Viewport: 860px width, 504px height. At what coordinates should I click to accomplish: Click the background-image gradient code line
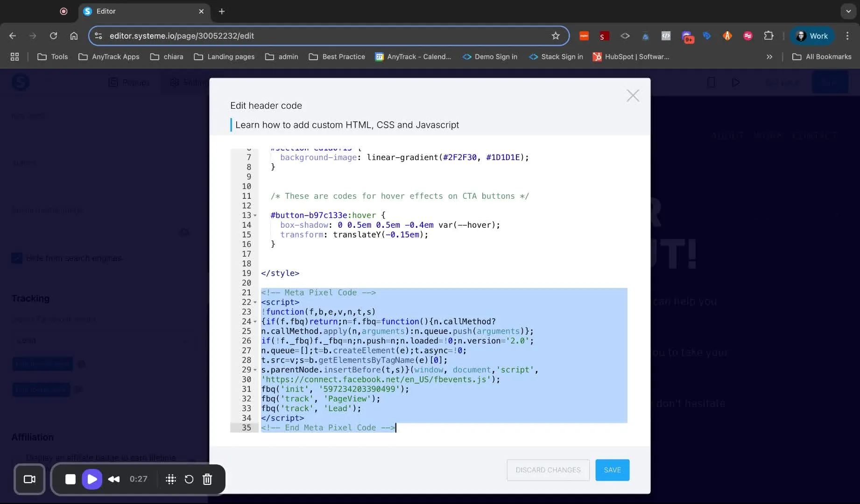pos(404,157)
